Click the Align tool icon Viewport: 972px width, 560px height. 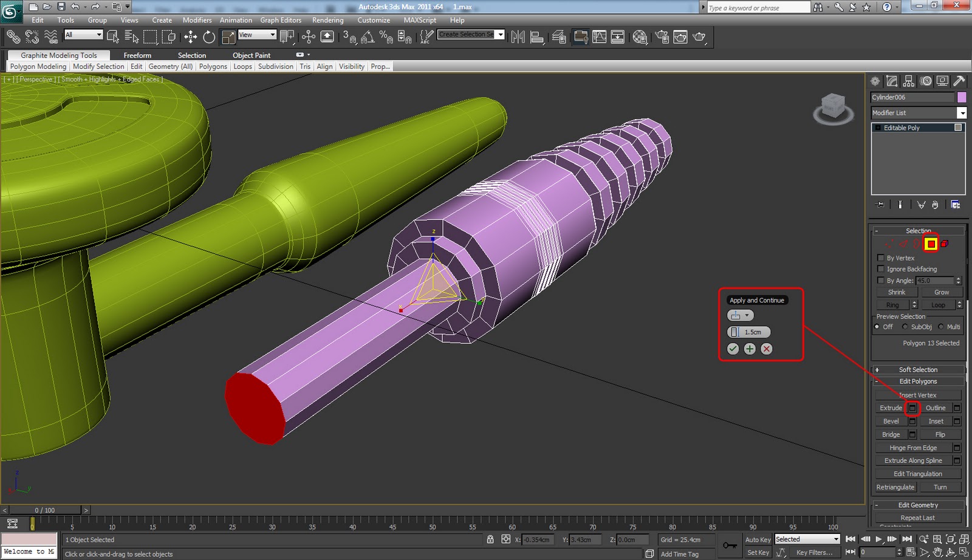coord(537,37)
